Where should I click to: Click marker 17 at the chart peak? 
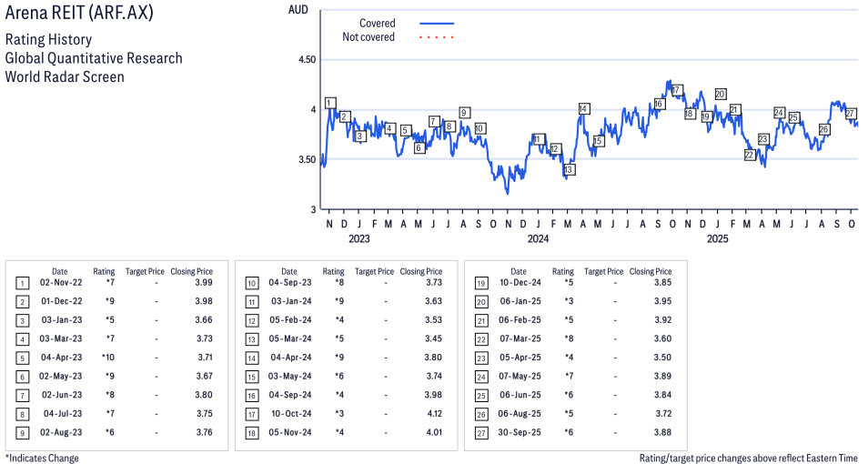pos(677,90)
